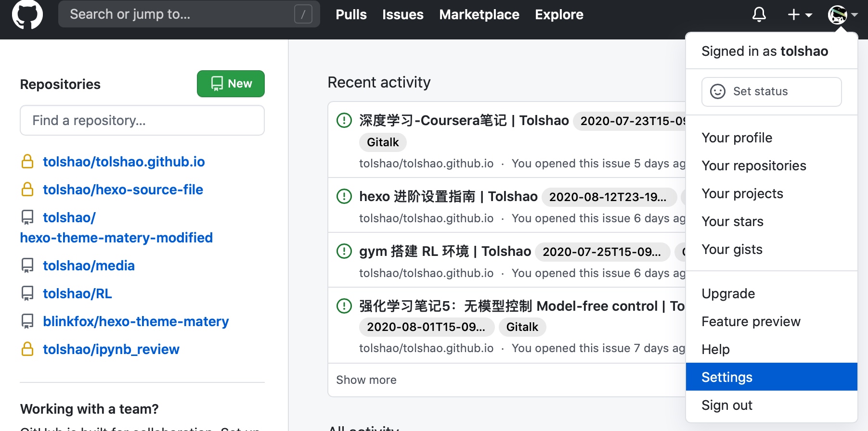Click the 2020-08-12T23-19 label tag
This screenshot has height=431, width=868.
(x=609, y=197)
